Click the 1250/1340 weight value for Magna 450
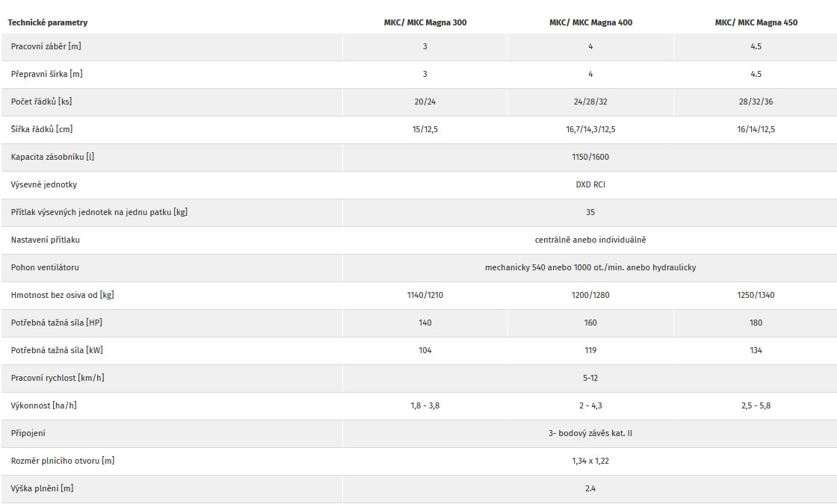The width and height of the screenshot is (837, 504). coord(756,295)
